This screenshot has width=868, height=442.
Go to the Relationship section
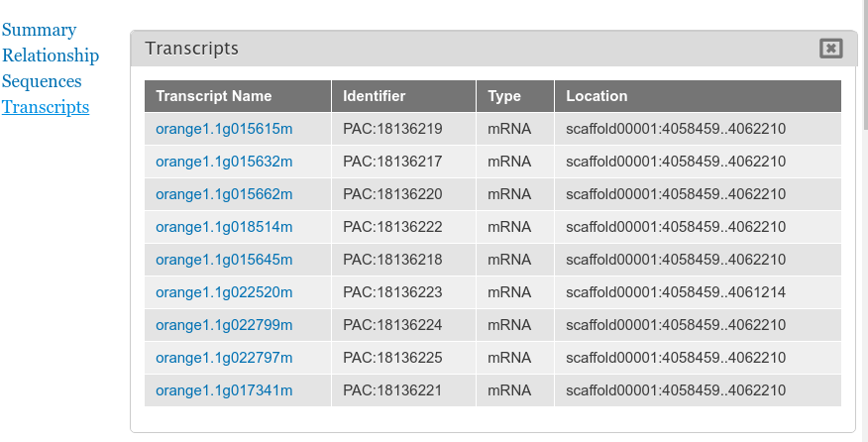click(x=51, y=55)
